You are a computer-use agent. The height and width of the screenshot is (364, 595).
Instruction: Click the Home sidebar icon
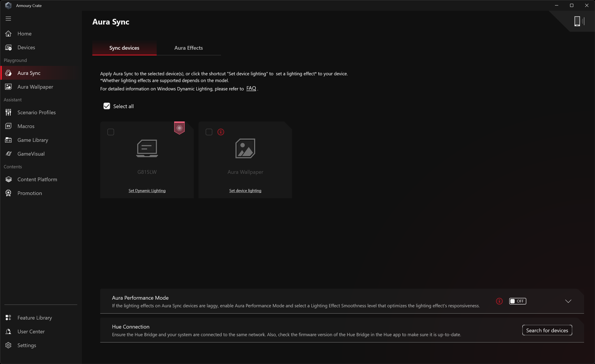tap(9, 33)
